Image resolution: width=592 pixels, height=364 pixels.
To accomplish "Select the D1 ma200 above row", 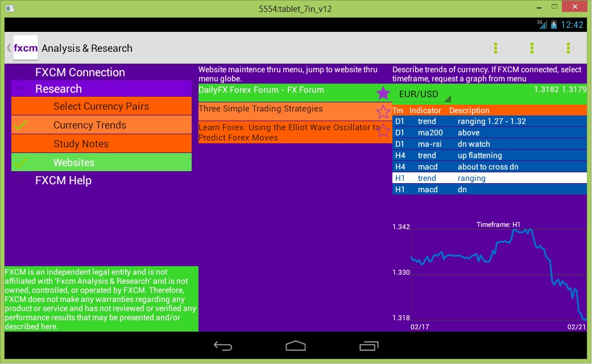I will 489,133.
